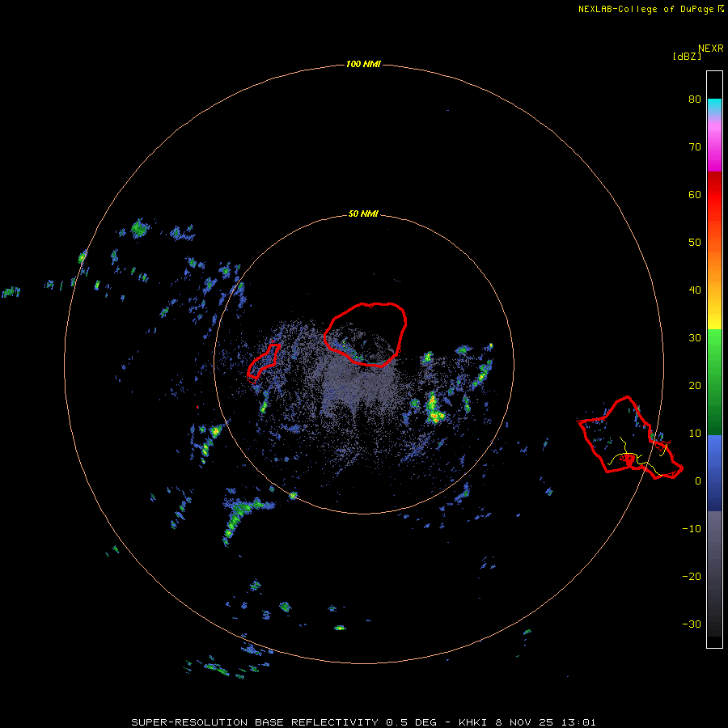
Task: Click the -20 dBZ tick label
Action: click(x=692, y=577)
